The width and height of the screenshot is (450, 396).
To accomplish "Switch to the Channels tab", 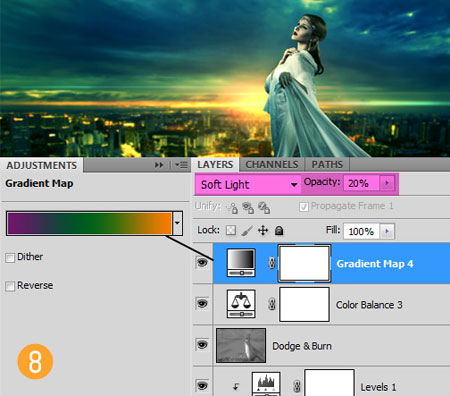I will [272, 164].
